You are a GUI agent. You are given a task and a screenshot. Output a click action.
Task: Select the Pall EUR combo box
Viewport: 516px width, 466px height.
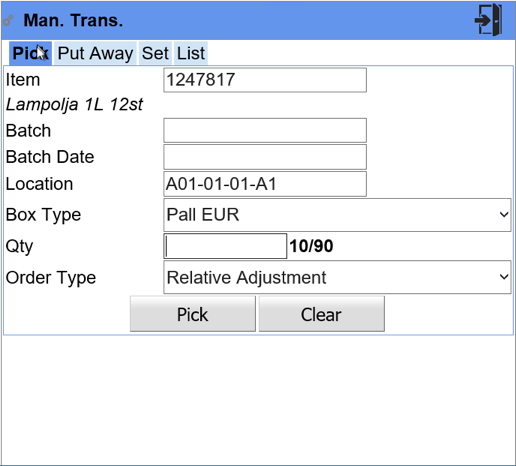point(337,215)
